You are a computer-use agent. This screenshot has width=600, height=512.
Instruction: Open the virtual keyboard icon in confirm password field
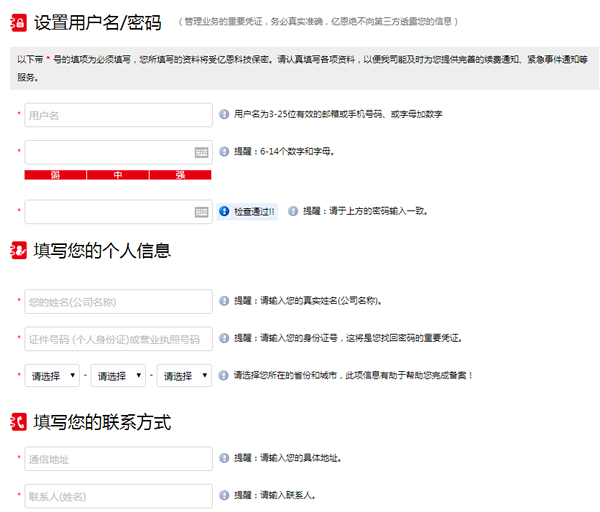pyautogui.click(x=201, y=212)
